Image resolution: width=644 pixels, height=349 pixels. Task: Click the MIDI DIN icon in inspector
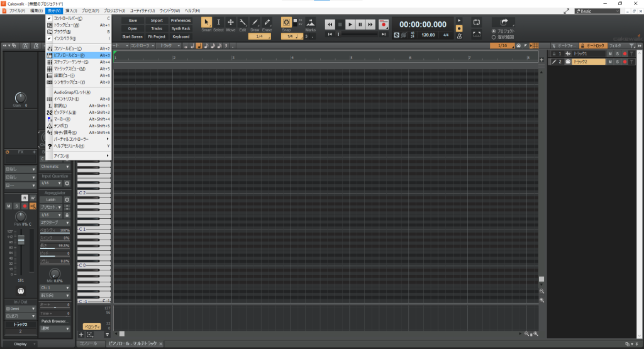[21, 291]
